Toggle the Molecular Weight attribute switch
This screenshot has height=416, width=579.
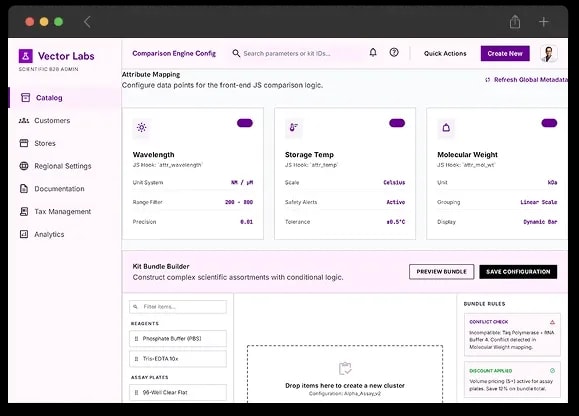549,123
